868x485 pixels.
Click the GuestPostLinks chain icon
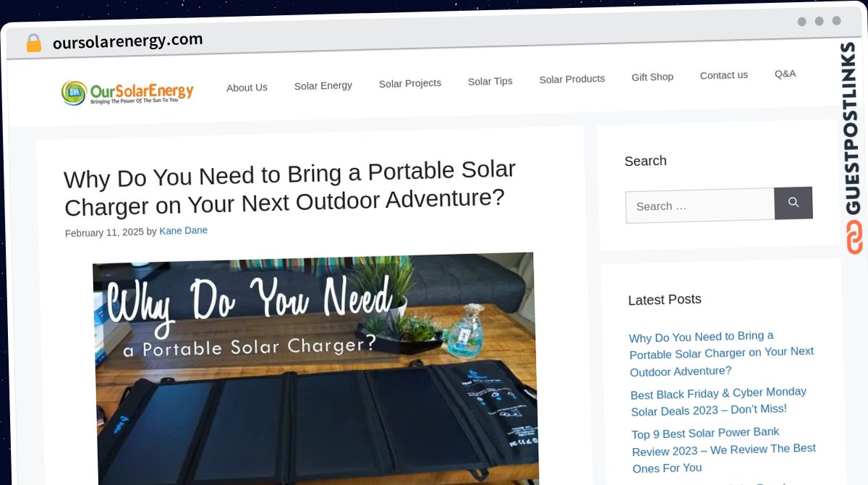click(x=855, y=237)
